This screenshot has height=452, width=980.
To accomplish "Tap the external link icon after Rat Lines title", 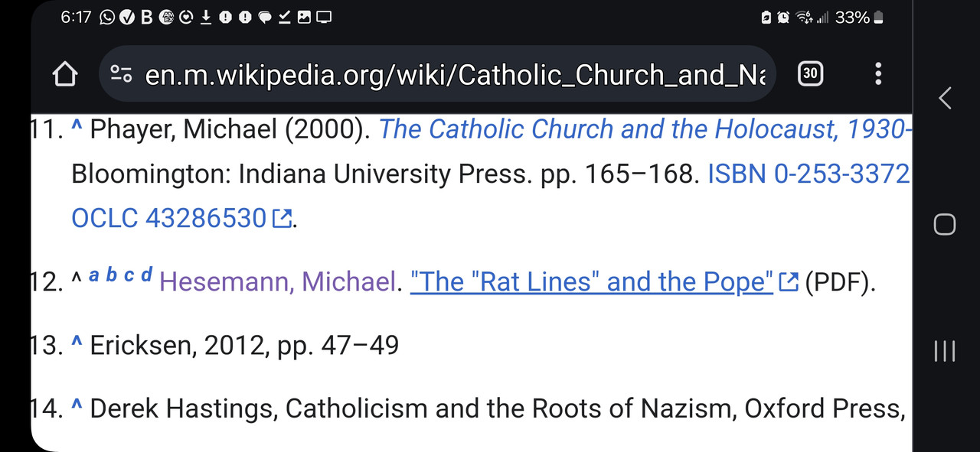I will [x=788, y=282].
